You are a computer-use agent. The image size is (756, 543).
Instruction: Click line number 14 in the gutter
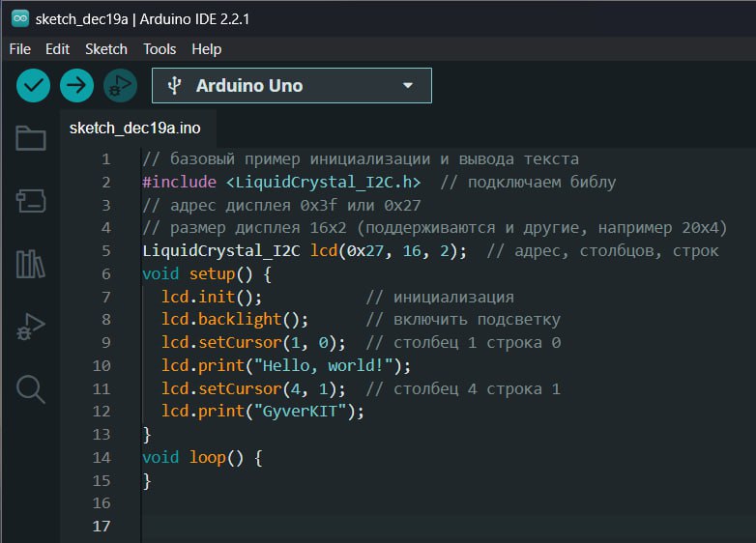click(x=102, y=457)
